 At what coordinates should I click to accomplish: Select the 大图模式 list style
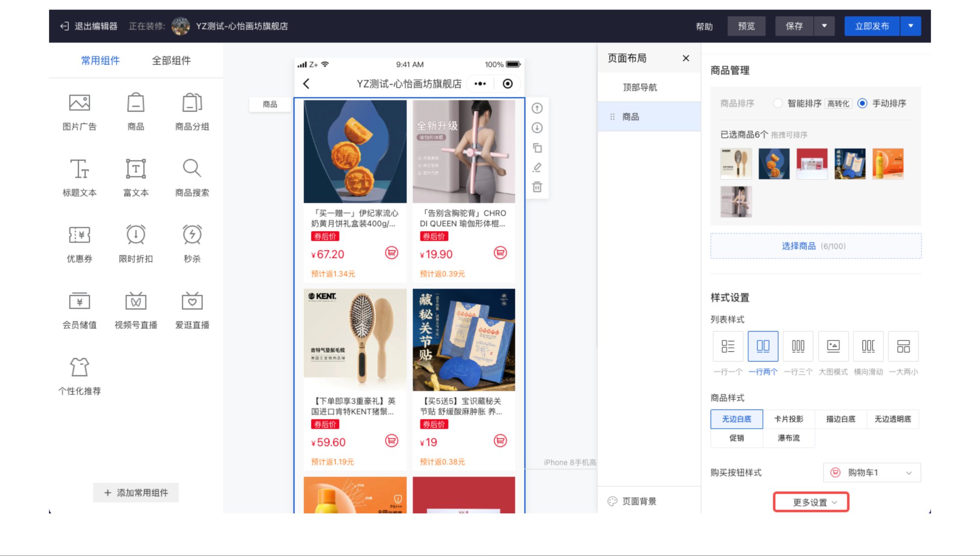tap(833, 346)
